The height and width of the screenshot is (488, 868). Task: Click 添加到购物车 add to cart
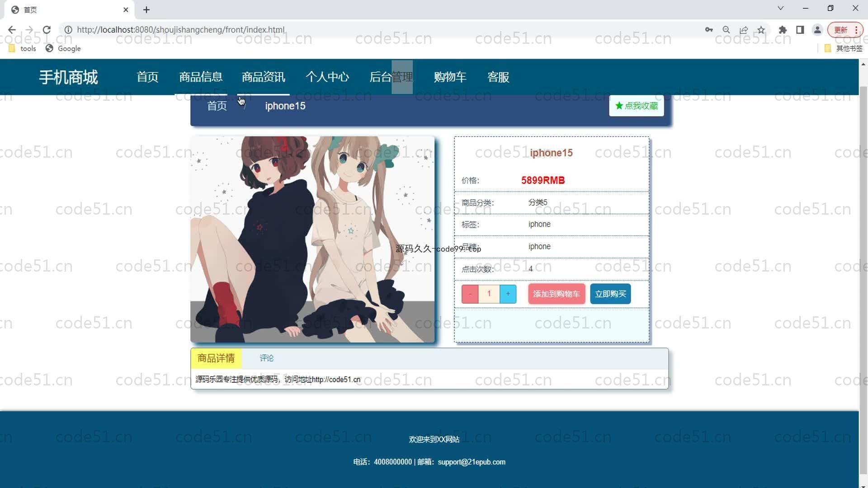click(x=557, y=294)
